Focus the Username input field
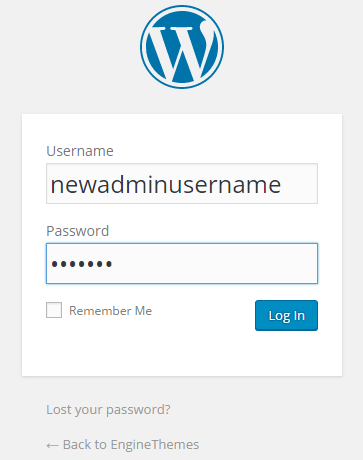Viewport: 363px width, 460px height. coord(182,183)
